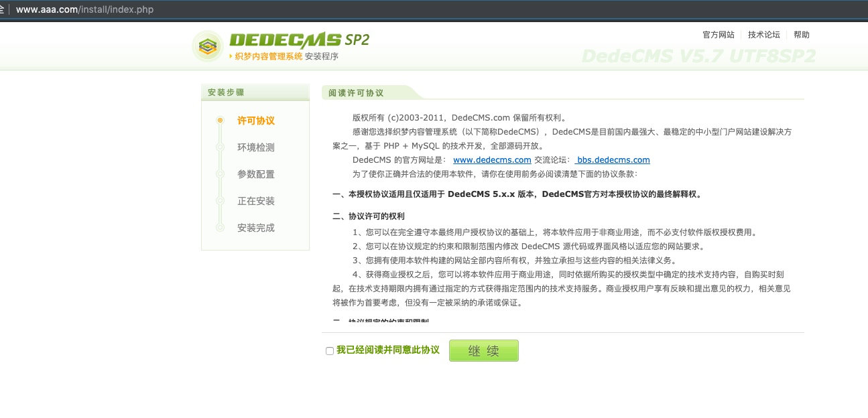The height and width of the screenshot is (418, 868).
Task: Click the orange bullet beside 许可协议
Action: coord(220,121)
